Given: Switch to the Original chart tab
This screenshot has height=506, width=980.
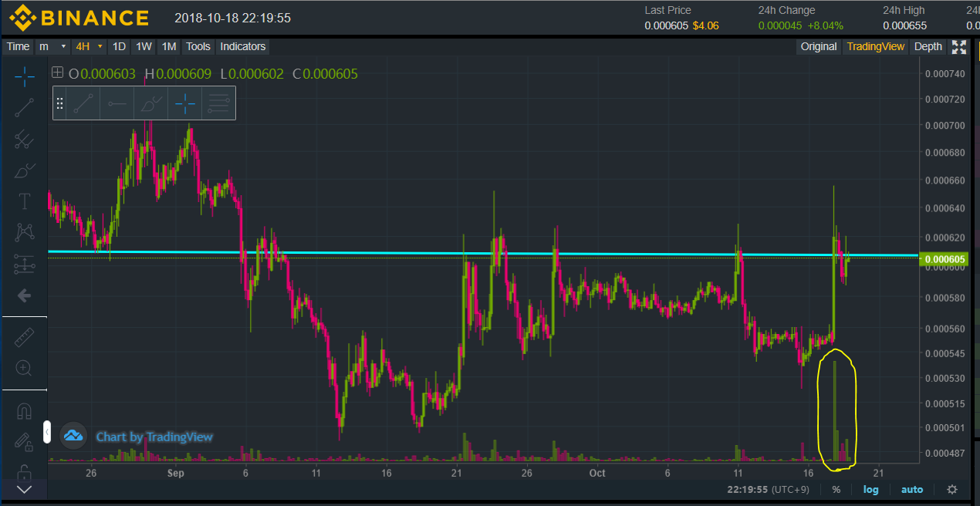Looking at the screenshot, I should click(x=818, y=47).
